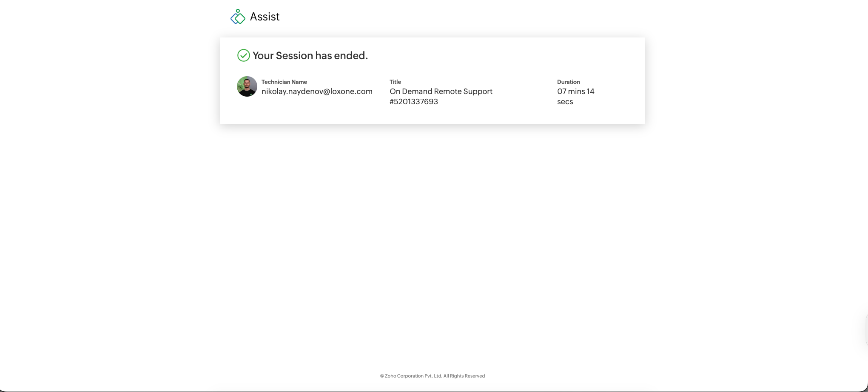Click the session number #5201337693
Screen dimensions: 868x392
coord(413,102)
